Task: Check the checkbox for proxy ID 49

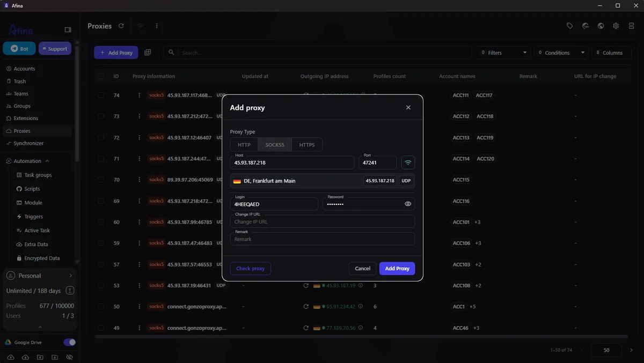Action: (101, 328)
